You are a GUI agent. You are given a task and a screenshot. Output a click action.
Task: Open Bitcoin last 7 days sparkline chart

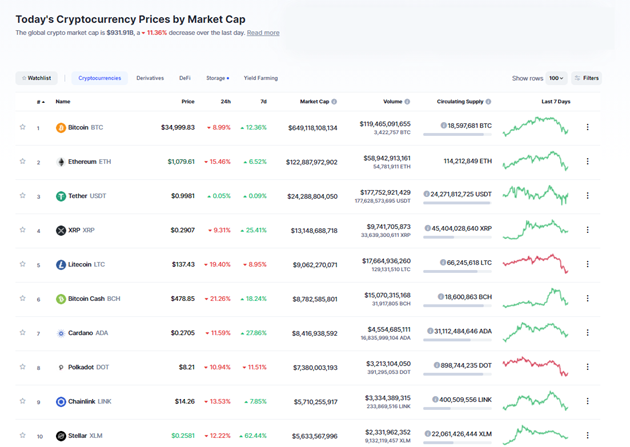click(x=536, y=127)
